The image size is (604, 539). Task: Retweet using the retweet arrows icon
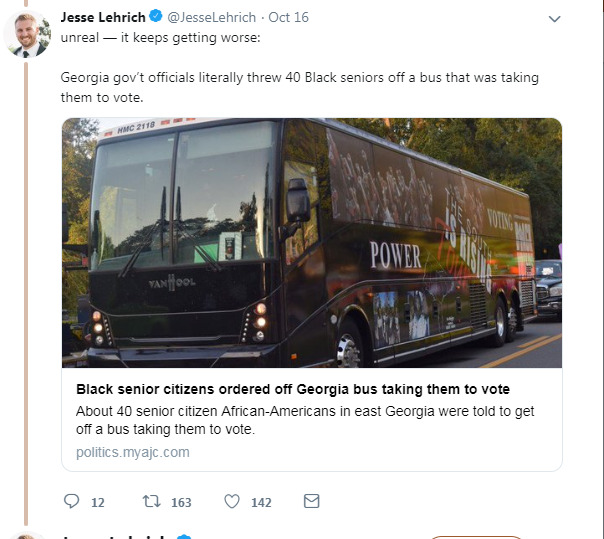tap(151, 501)
